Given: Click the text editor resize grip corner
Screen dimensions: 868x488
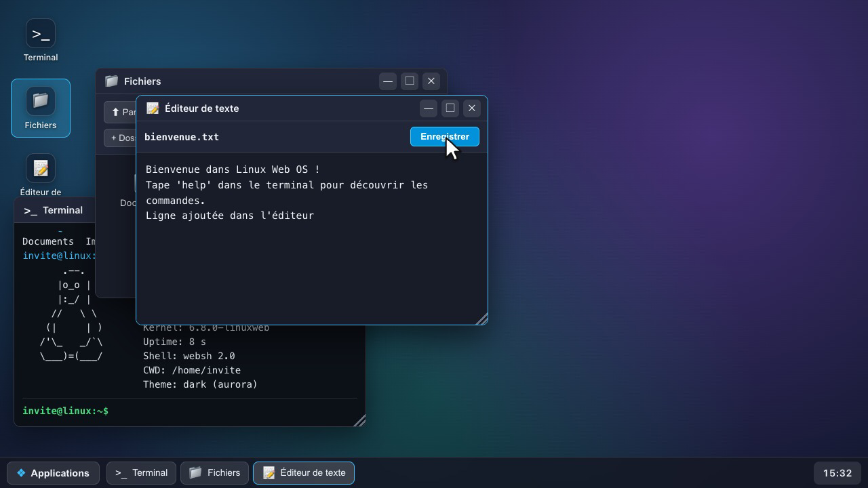Looking at the screenshot, I should pos(481,319).
